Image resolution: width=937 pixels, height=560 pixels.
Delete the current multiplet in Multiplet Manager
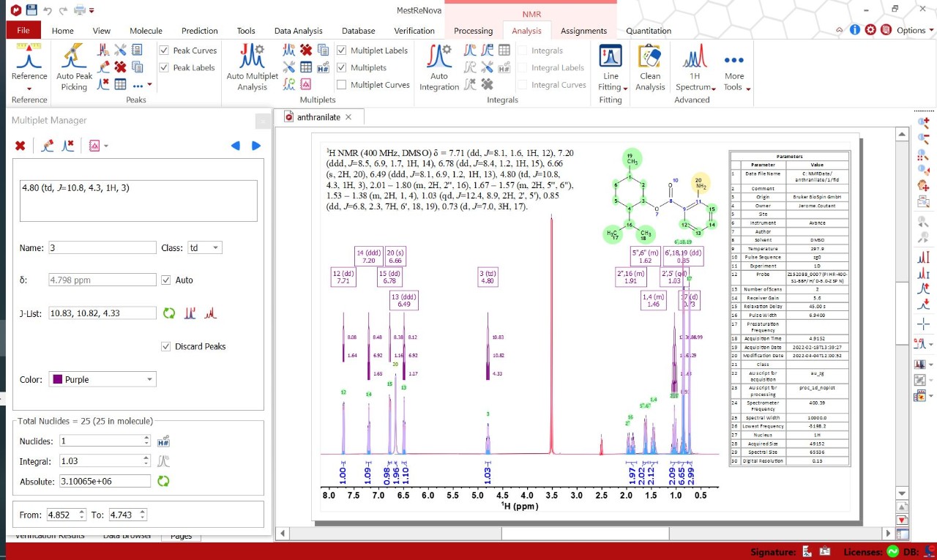tap(20, 146)
